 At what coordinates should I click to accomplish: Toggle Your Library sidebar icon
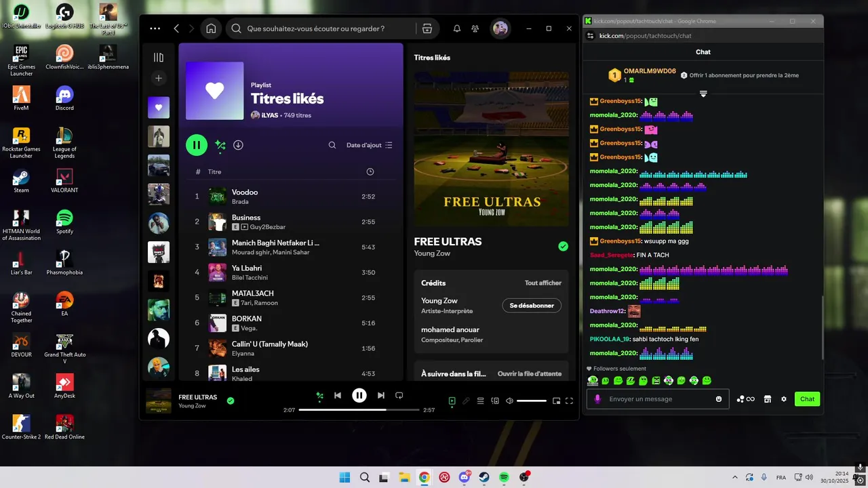(159, 58)
